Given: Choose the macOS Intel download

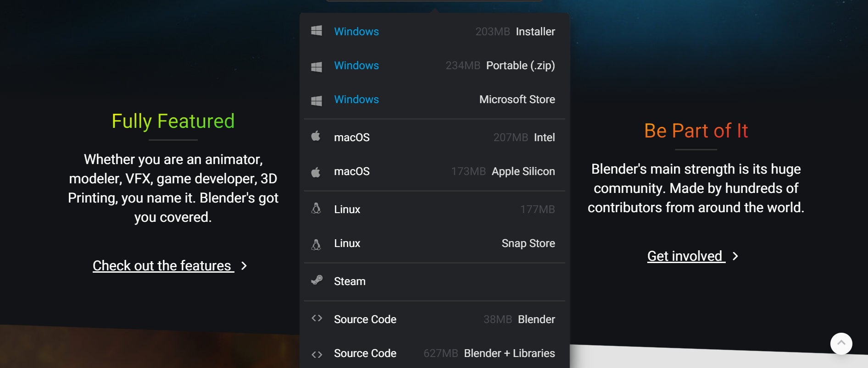Looking at the screenshot, I should 434,137.
